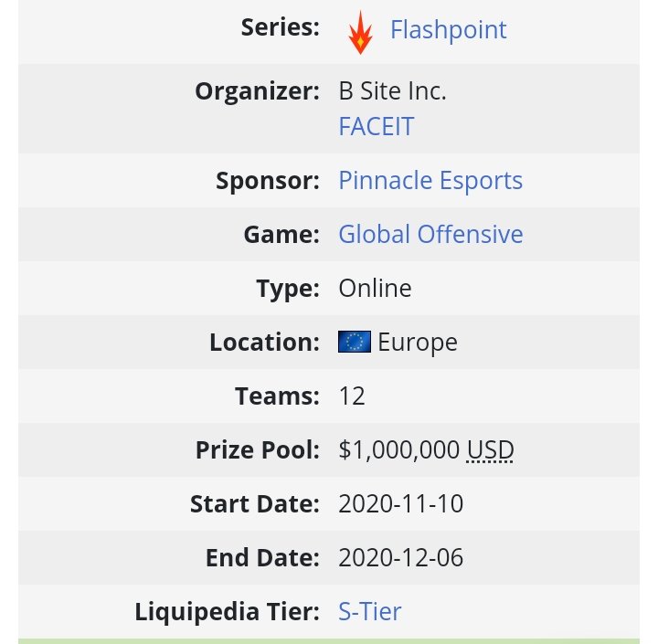Click the B Site Inc. organizer text
Viewport: 658px width, 644px height.
[x=392, y=91]
